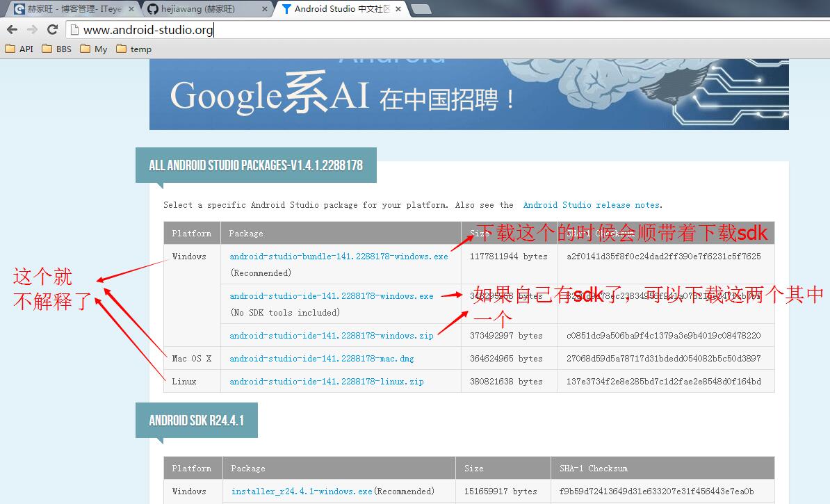Reload the page with the refresh icon
The image size is (830, 504).
click(52, 30)
